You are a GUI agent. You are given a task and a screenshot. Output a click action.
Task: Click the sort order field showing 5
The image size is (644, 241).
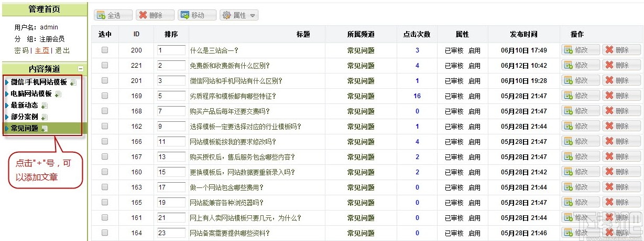[171, 96]
